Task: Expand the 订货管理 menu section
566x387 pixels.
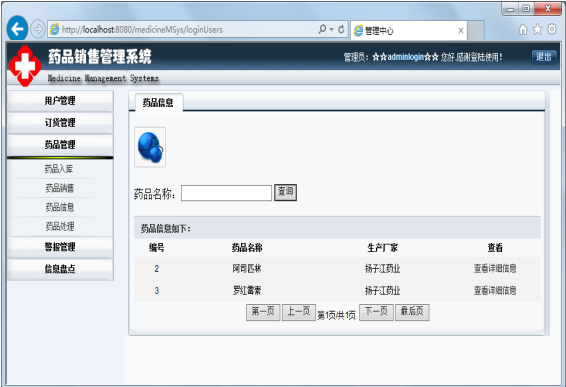Action: coord(60,123)
